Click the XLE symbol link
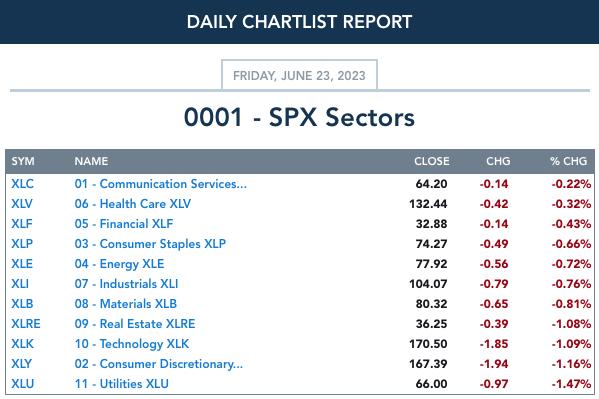Screen dimensions: 599x399 [x=22, y=264]
